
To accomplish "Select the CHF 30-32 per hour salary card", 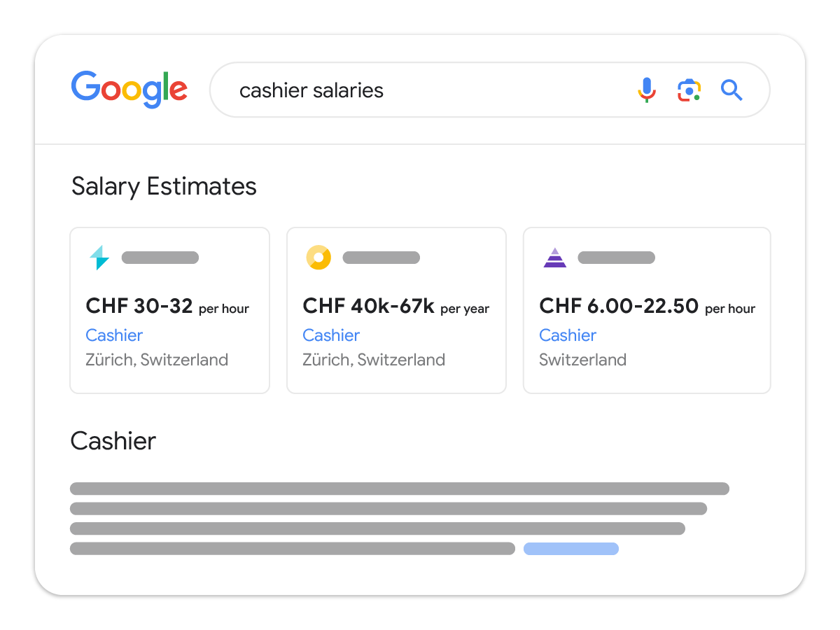I will point(169,309).
